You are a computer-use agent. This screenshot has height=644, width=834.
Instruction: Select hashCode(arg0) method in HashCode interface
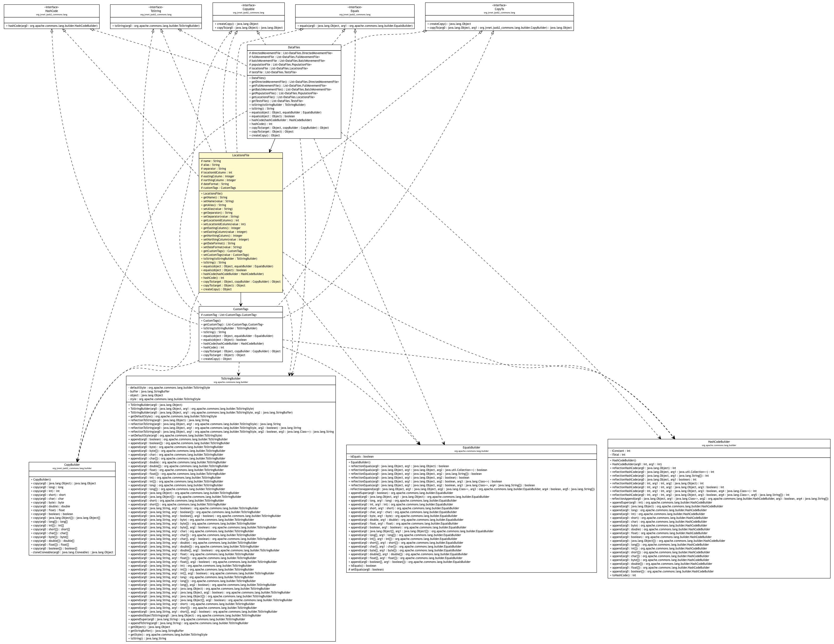click(51, 26)
